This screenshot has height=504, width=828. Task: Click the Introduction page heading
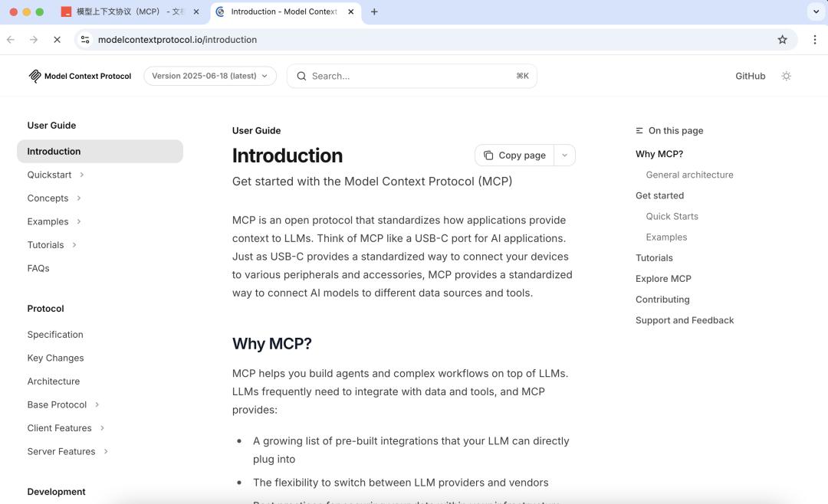pos(287,155)
